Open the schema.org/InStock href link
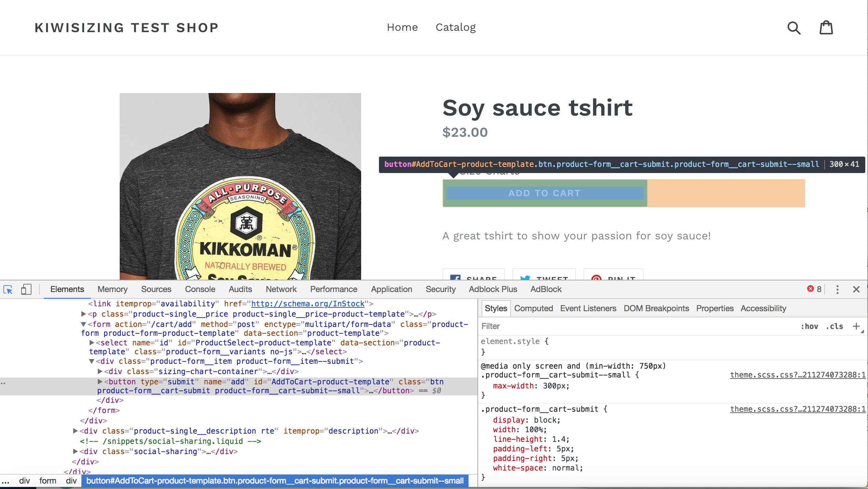Viewport: 868px width, 489px height. [x=308, y=304]
